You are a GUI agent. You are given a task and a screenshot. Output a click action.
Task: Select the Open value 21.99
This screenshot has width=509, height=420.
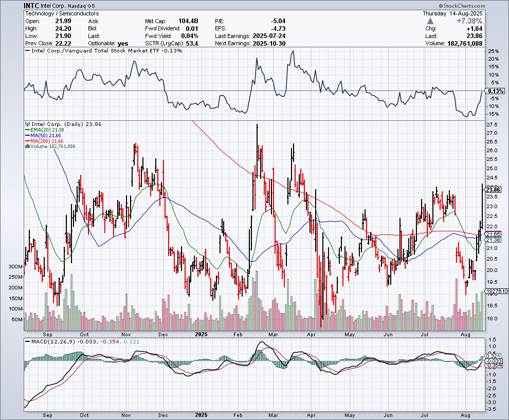[x=63, y=21]
